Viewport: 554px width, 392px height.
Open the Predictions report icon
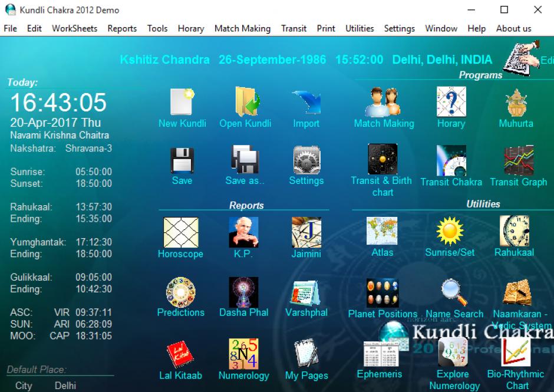point(180,292)
